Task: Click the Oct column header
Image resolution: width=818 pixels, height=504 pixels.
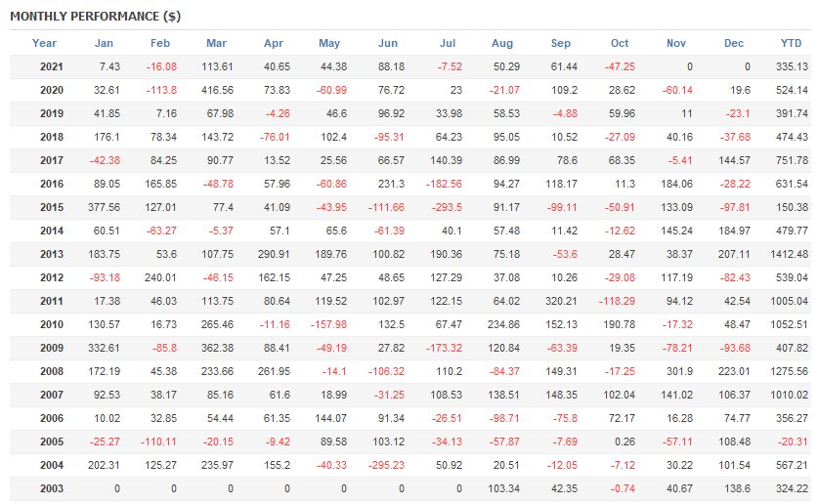Action: (620, 43)
